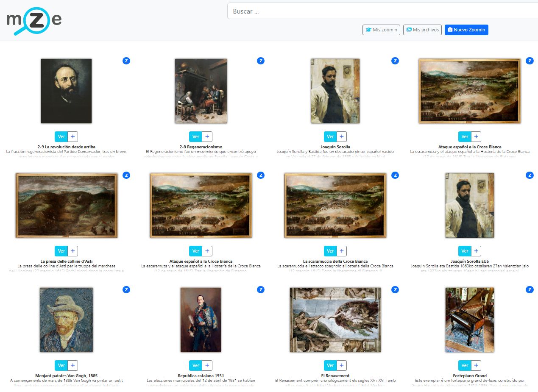Click the z badge on 2-8 Regeneracionismo
This screenshot has width=538, height=392.
(261, 61)
